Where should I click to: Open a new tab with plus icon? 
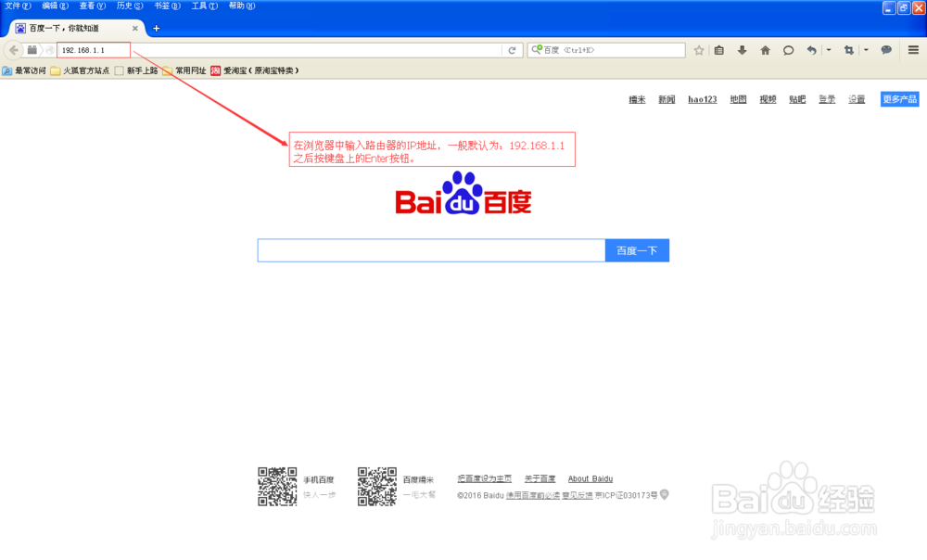156,28
